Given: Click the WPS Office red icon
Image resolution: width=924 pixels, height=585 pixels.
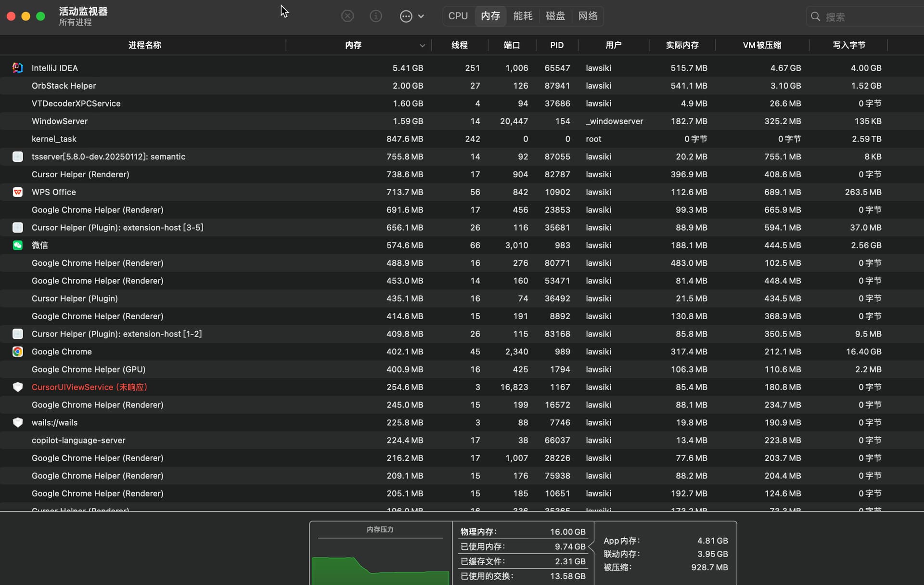Looking at the screenshot, I should pos(18,192).
